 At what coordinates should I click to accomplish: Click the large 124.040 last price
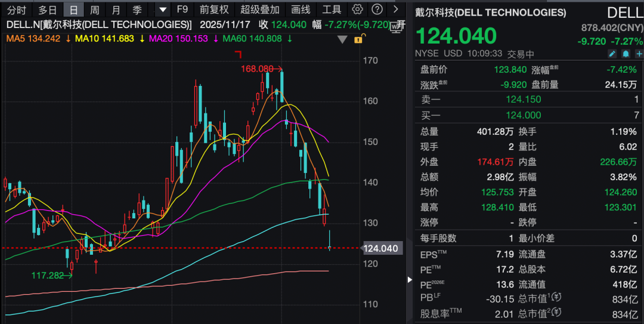tap(456, 36)
